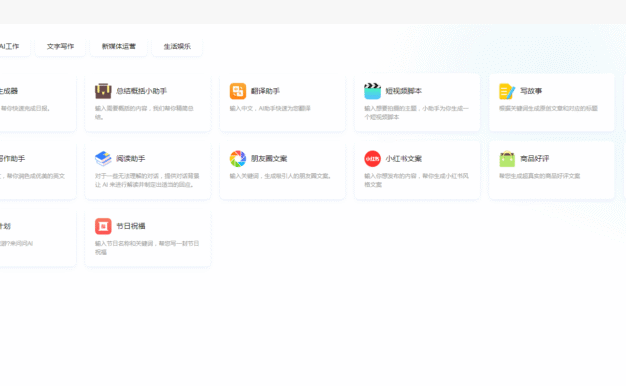Open the 阅读助手 title

tap(131, 158)
